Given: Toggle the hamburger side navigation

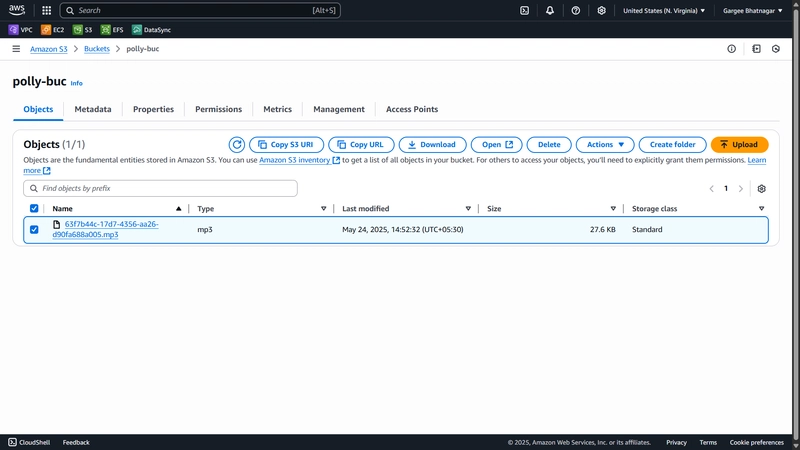Looking at the screenshot, I should point(16,49).
